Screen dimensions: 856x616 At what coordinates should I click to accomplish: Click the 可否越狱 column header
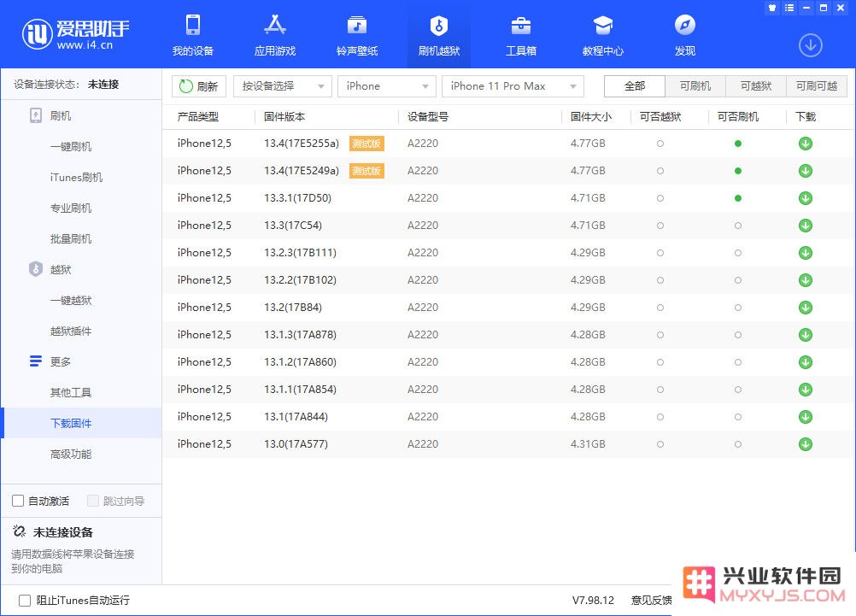[660, 117]
